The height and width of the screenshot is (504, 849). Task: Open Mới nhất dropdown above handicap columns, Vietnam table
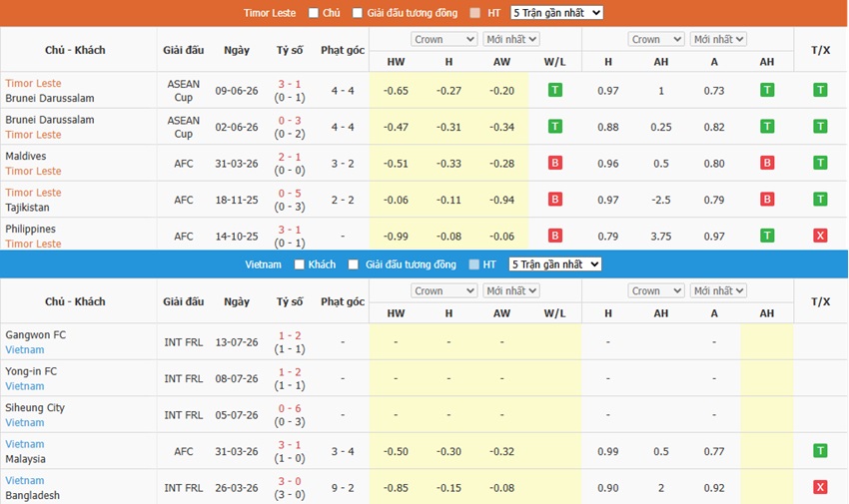(718, 290)
